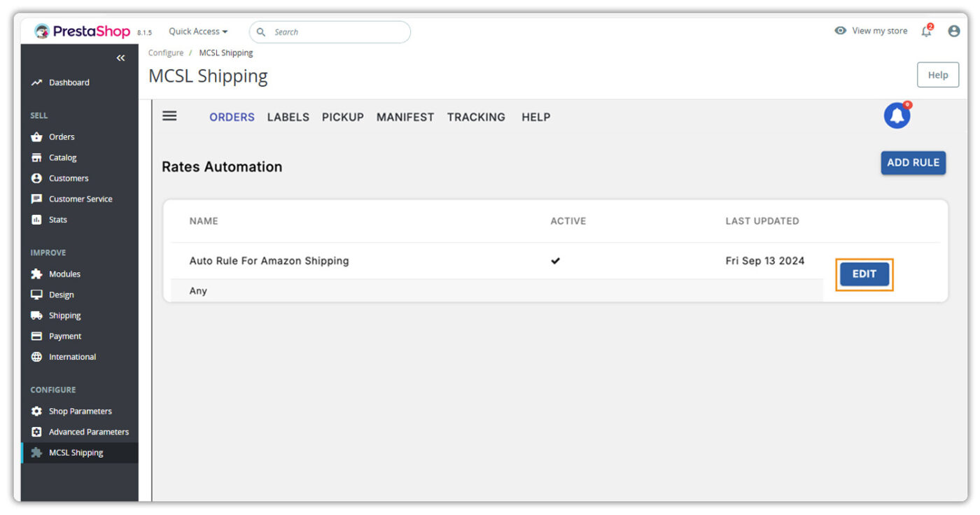Click EDIT for Auto Rule For Amazon Shipping
This screenshot has width=980, height=515.
coord(864,274)
